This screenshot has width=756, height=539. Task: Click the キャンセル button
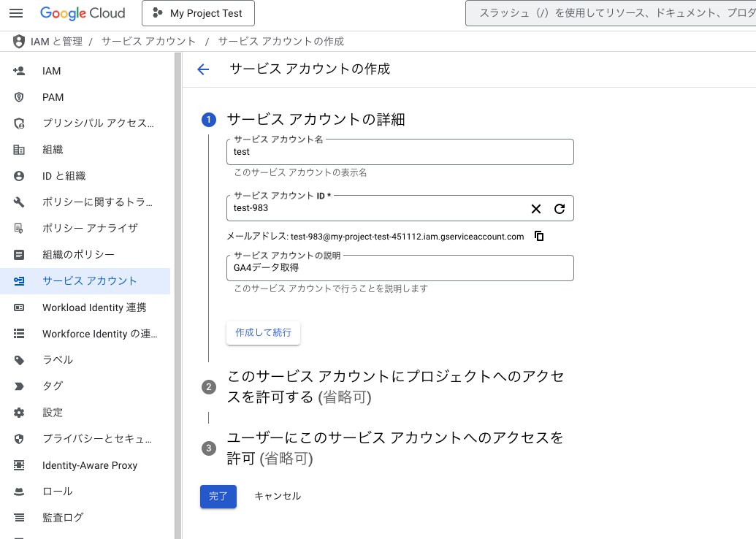click(278, 496)
